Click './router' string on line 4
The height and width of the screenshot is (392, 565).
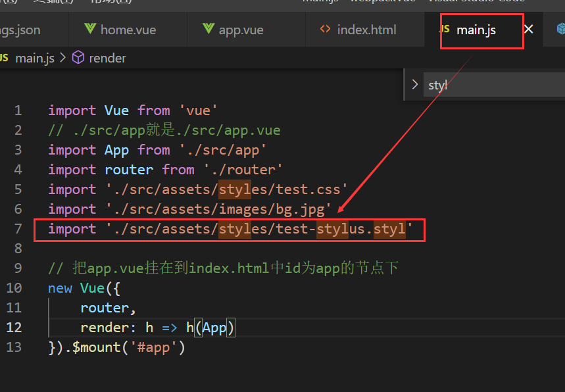[243, 170]
